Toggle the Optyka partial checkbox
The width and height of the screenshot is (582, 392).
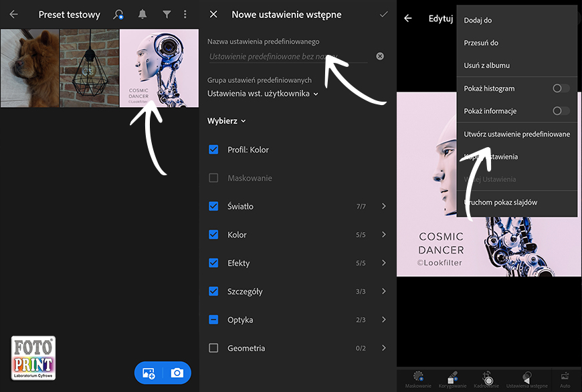[x=213, y=320]
